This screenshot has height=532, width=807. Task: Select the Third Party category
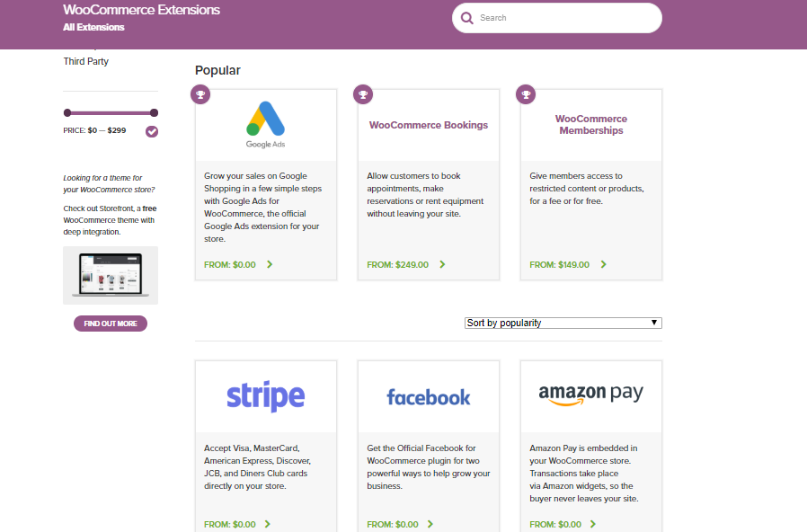click(x=86, y=61)
